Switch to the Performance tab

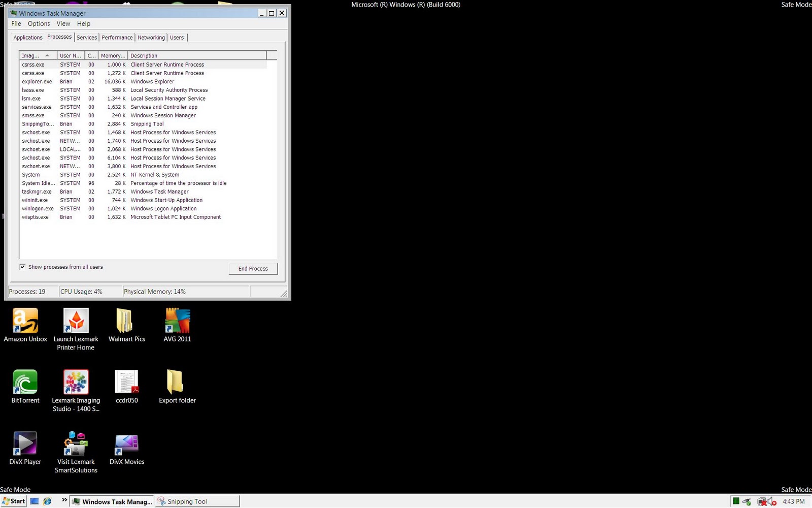117,38
